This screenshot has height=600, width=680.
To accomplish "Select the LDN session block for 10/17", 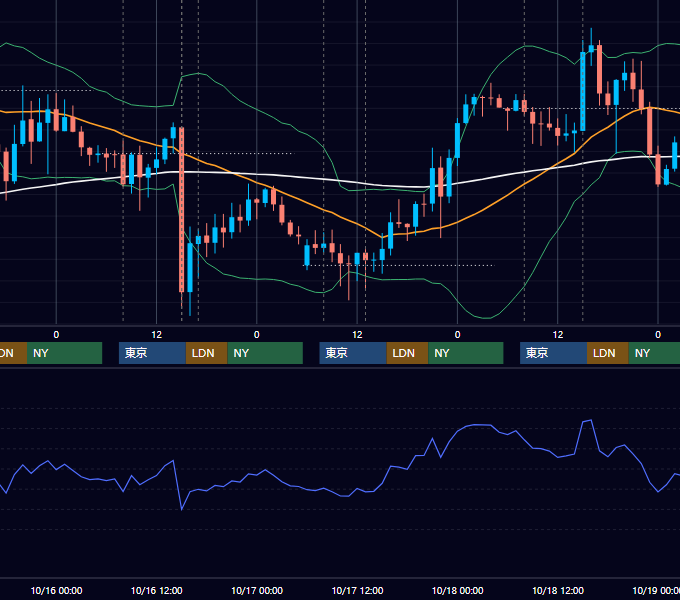I will click(x=407, y=353).
